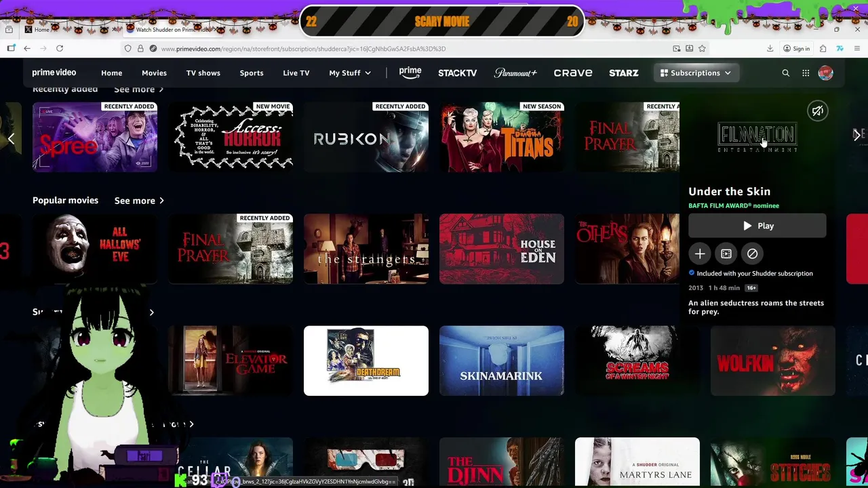Screen dimensions: 868x488
Task: Open the browser extensions icon
Action: [x=823, y=49]
